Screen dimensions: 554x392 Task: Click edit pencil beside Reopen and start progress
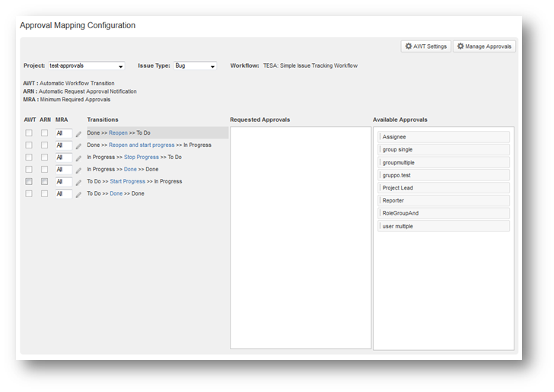coord(78,146)
